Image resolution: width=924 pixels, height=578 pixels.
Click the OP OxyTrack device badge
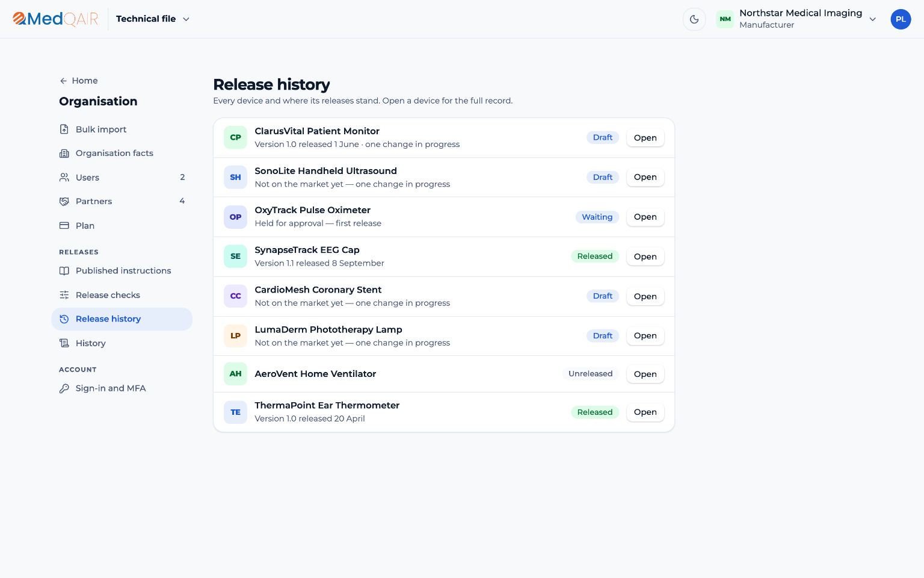236,217
